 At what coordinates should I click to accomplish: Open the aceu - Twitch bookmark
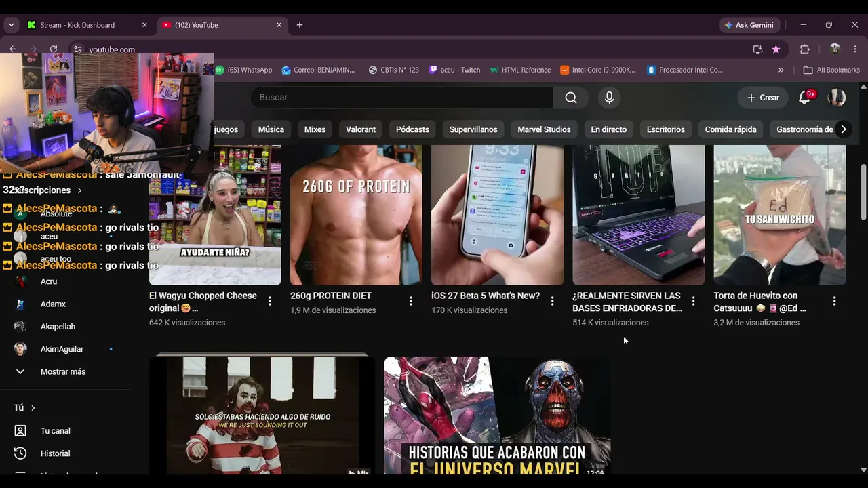pos(454,70)
